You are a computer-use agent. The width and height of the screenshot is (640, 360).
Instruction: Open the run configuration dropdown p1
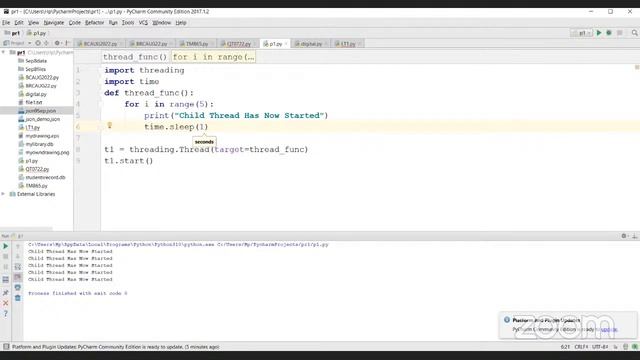click(582, 33)
